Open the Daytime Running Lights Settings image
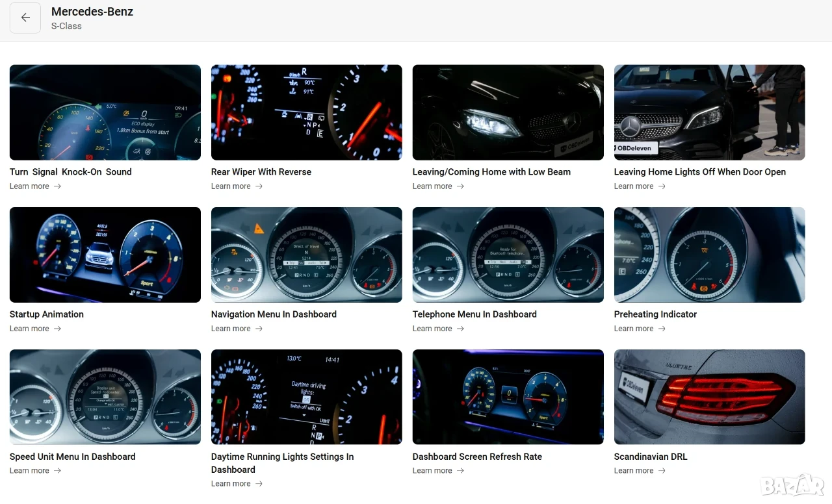832x504 pixels. [x=307, y=397]
